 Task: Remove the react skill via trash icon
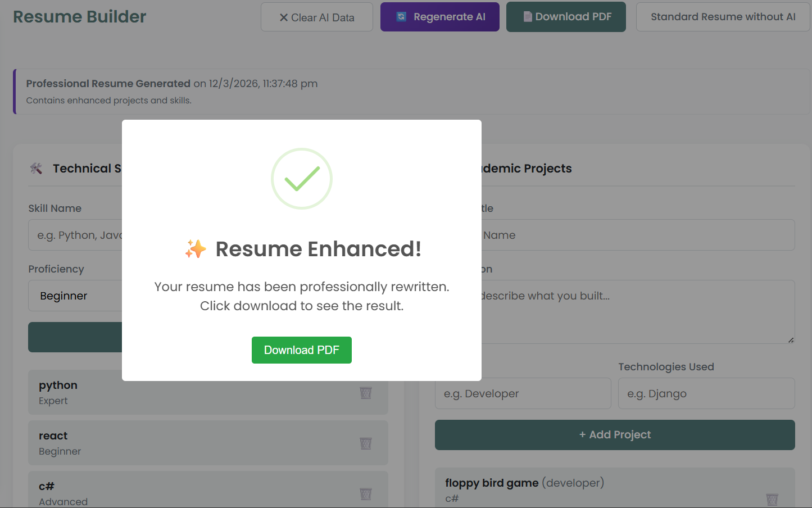[x=365, y=443]
